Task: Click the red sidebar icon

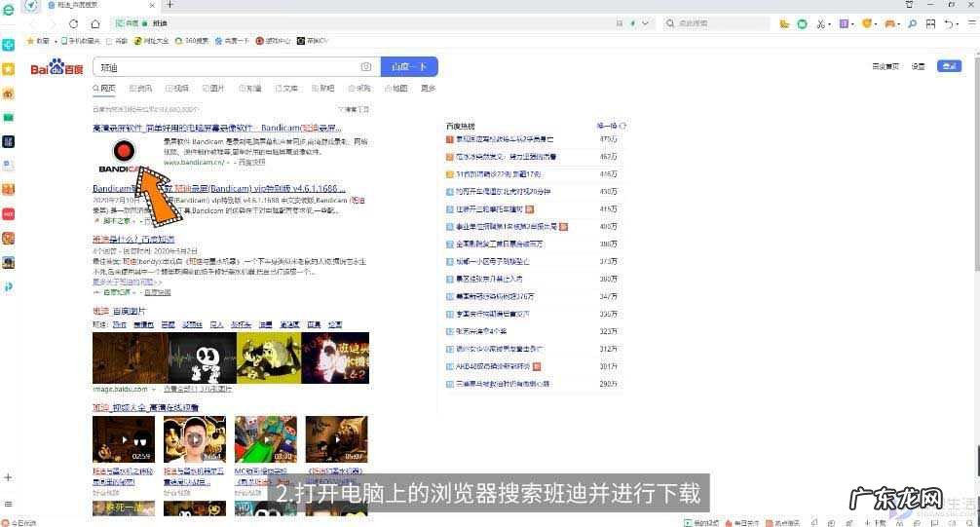Action: [8, 213]
